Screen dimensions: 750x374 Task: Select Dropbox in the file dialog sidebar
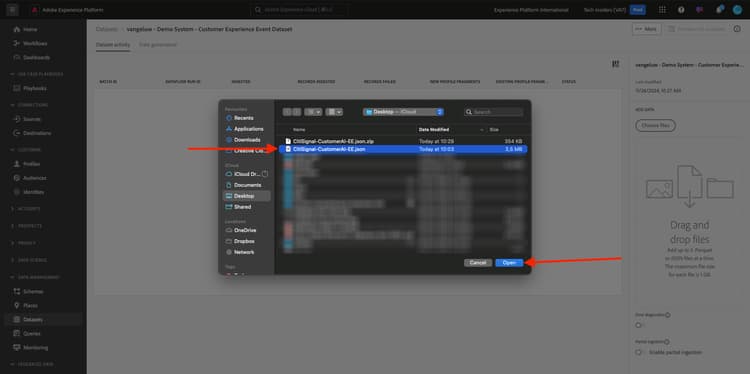click(244, 241)
